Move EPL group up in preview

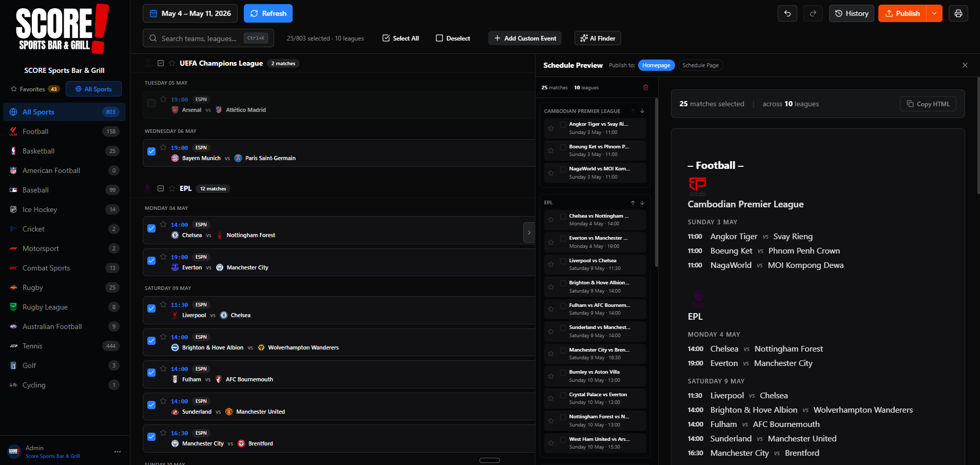(633, 203)
